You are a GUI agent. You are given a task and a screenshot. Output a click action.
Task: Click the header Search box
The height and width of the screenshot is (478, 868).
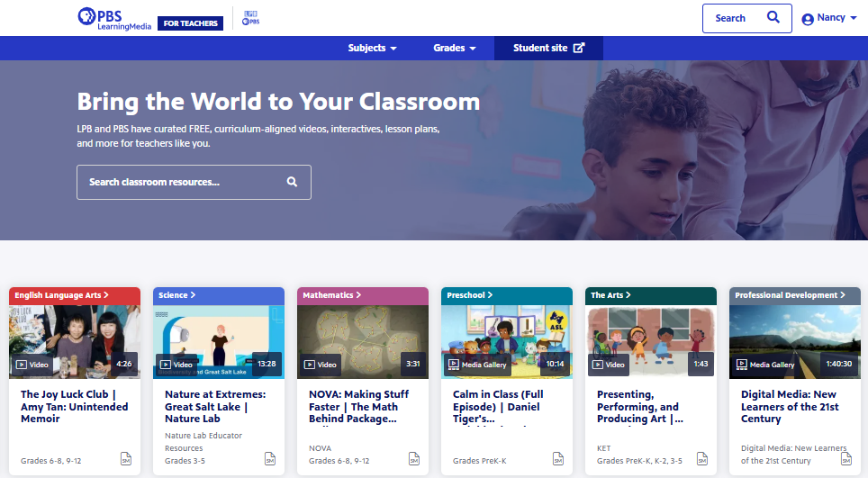tap(746, 18)
